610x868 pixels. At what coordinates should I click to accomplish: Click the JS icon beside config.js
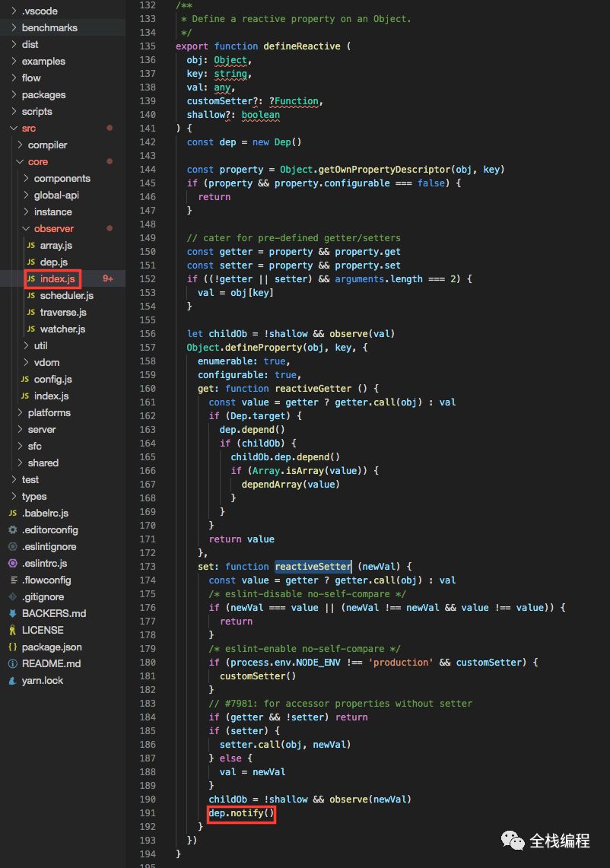[x=25, y=379]
